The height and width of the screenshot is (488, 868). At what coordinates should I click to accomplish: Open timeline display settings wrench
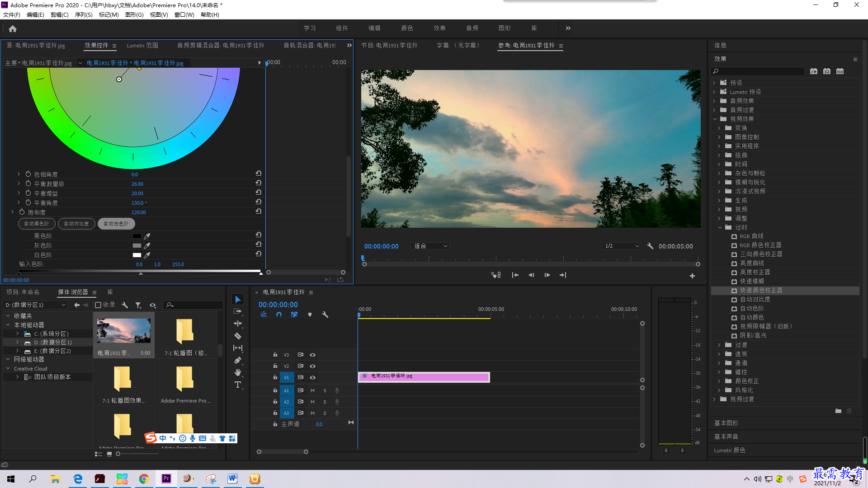pyautogui.click(x=325, y=314)
